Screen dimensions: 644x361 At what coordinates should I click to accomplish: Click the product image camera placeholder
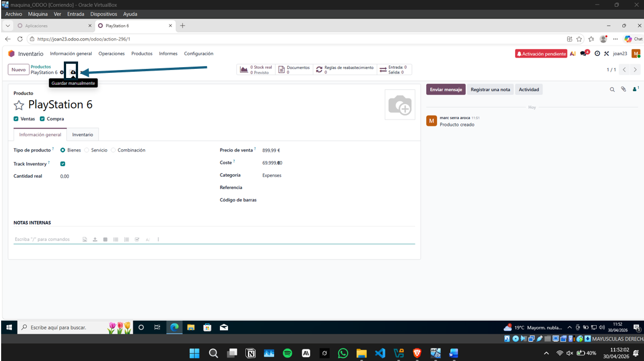(400, 105)
